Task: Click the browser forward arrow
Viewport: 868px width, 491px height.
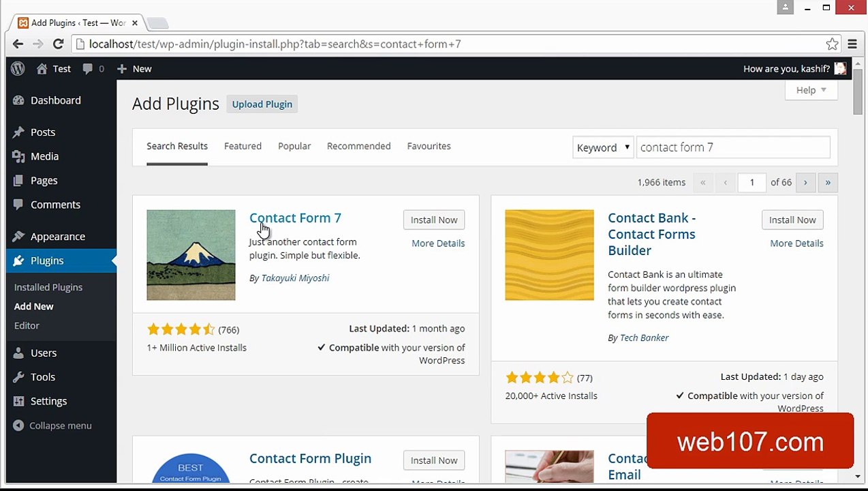Action: click(x=38, y=44)
